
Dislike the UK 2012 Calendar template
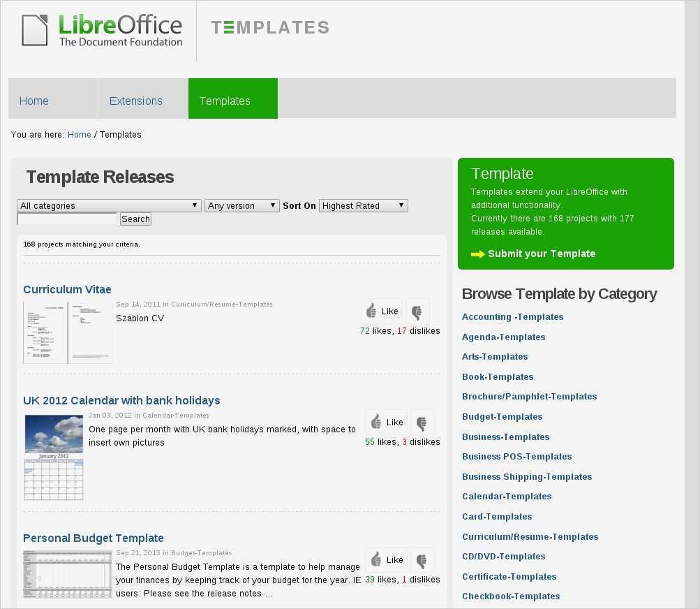point(422,422)
